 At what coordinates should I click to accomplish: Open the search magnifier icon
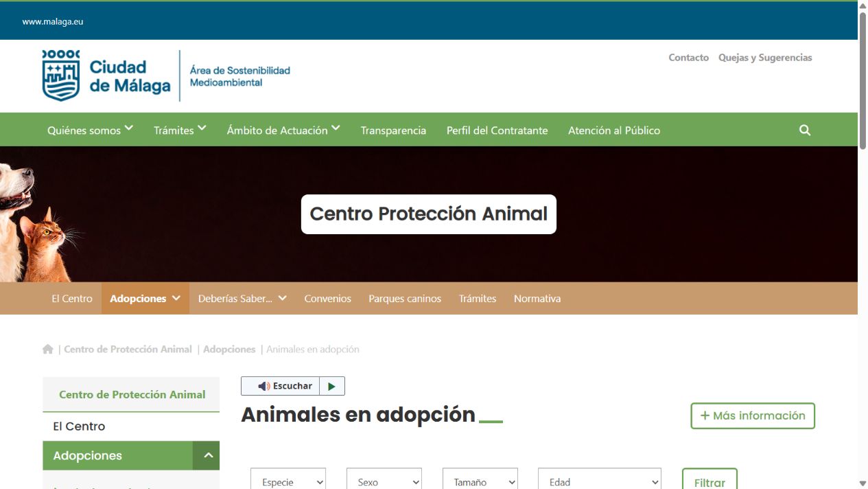[x=805, y=130]
